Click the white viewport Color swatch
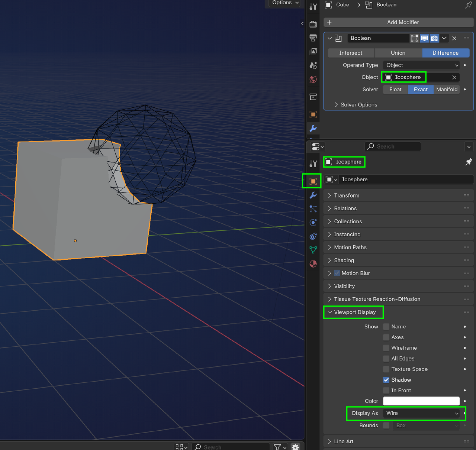 421,401
